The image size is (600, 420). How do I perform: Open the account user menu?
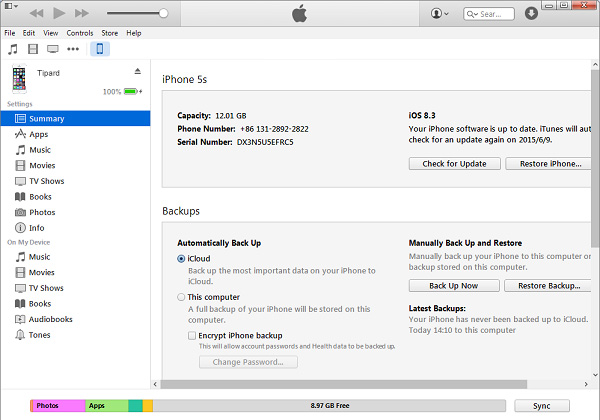click(x=439, y=14)
